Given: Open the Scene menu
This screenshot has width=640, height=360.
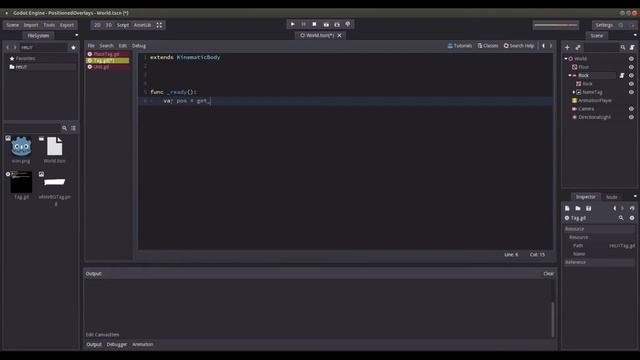Looking at the screenshot, I should tap(13, 25).
